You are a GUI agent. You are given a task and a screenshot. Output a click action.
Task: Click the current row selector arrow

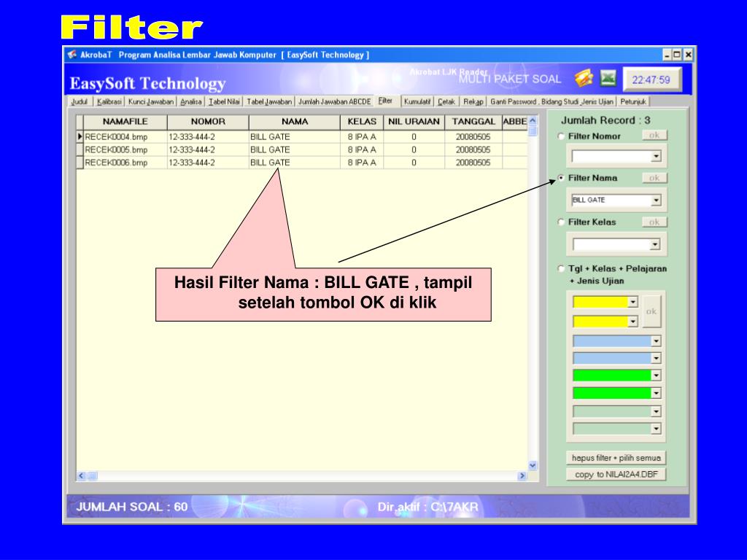coord(80,136)
